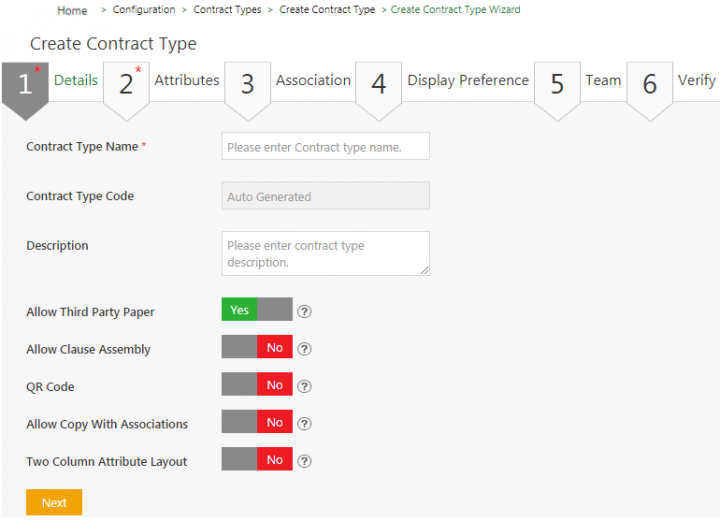Click help icon beside Allow Third Party Paper
Image resolution: width=720 pixels, height=521 pixels.
(x=305, y=311)
